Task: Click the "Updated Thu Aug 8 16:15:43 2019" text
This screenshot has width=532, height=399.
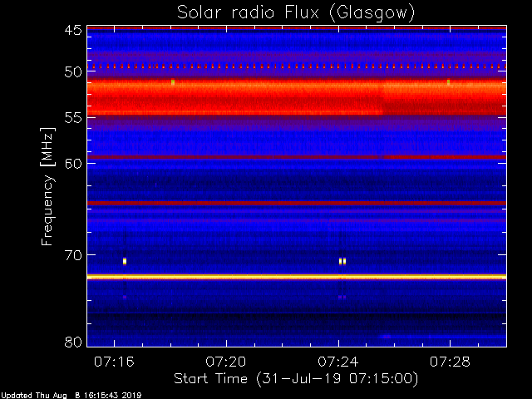Action: (x=71, y=396)
